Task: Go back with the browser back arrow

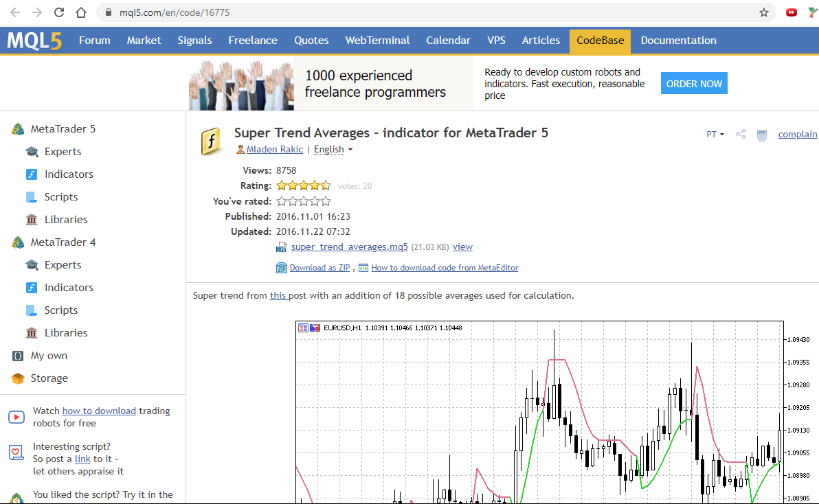Action: 15,12
